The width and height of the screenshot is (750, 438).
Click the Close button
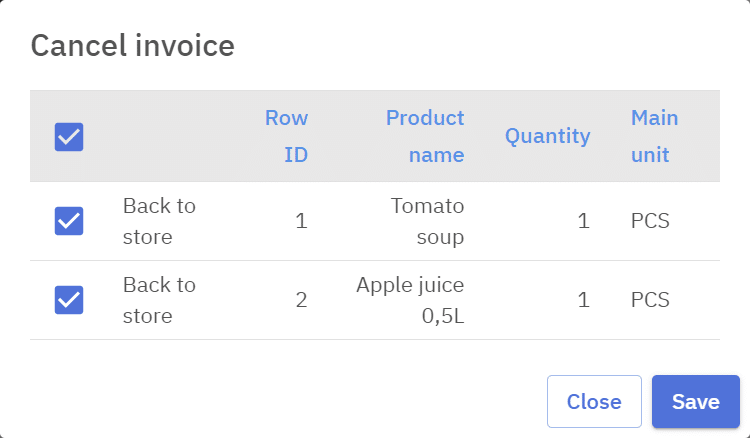[x=594, y=401]
